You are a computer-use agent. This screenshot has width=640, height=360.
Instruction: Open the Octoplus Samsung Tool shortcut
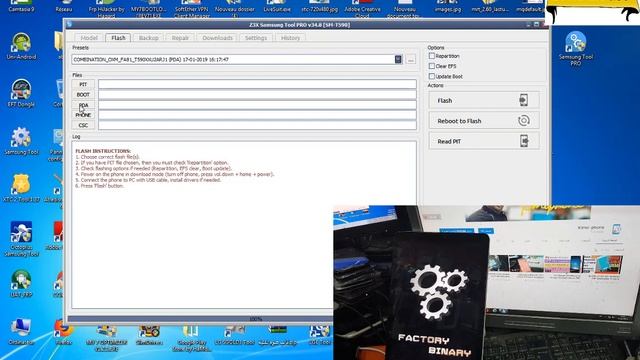tap(21, 239)
